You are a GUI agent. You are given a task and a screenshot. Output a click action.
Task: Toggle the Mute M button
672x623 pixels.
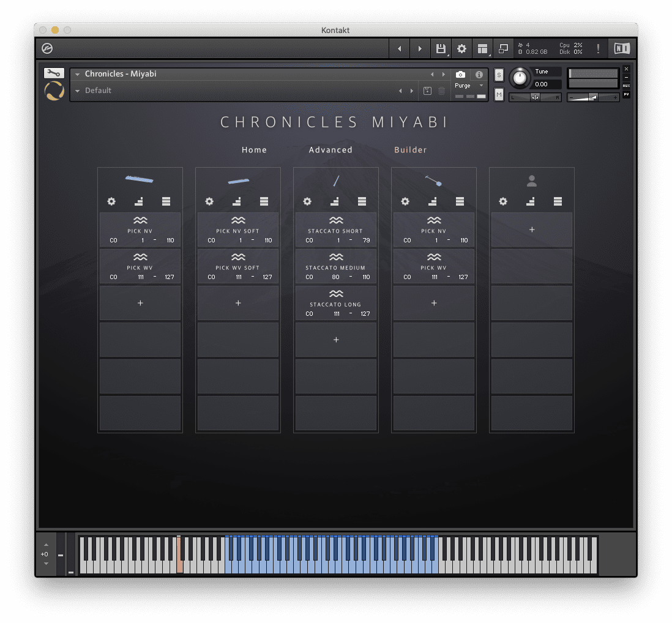(499, 94)
